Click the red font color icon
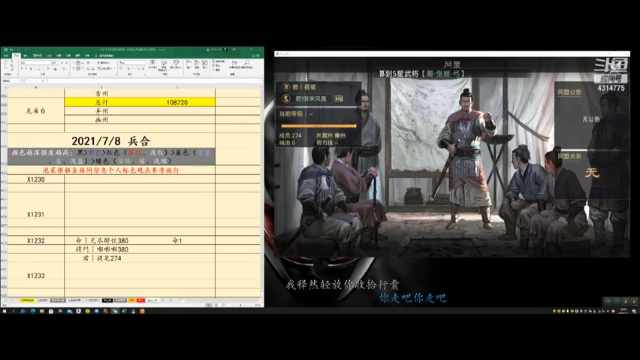The image size is (640, 360). tap(56, 69)
